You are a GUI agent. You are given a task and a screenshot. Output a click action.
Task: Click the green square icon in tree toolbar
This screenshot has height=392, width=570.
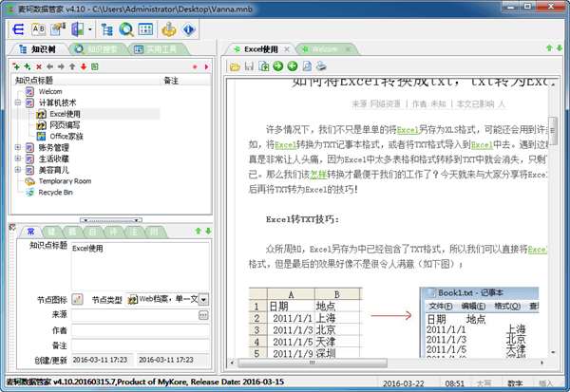click(94, 66)
